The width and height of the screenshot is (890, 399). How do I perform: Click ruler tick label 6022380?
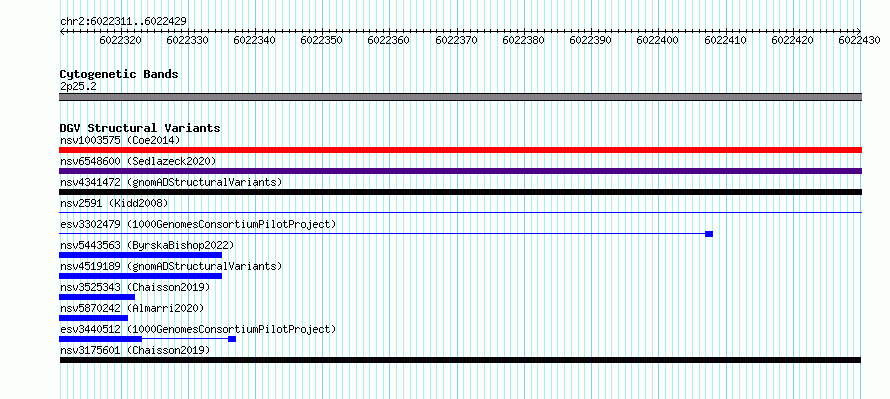(523, 40)
